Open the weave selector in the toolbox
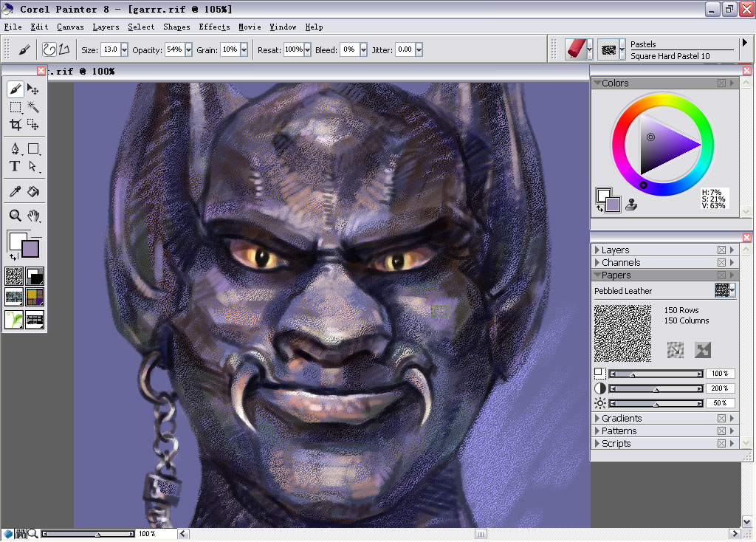 [35, 297]
